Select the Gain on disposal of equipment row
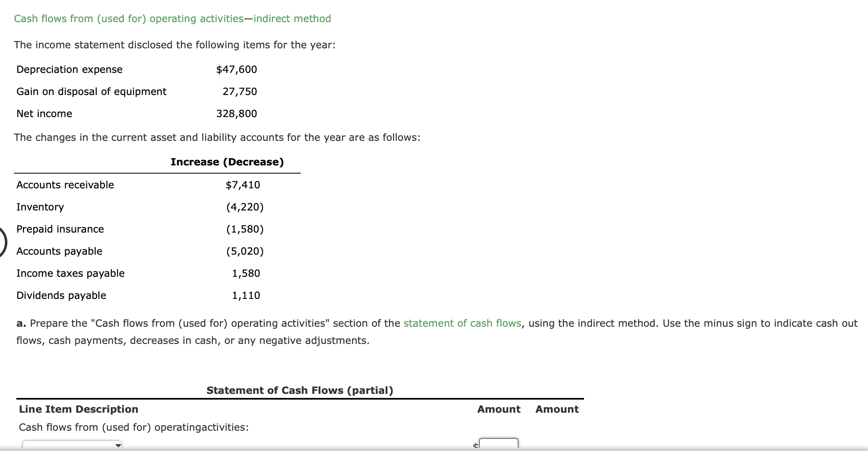The image size is (868, 452). pos(91,91)
